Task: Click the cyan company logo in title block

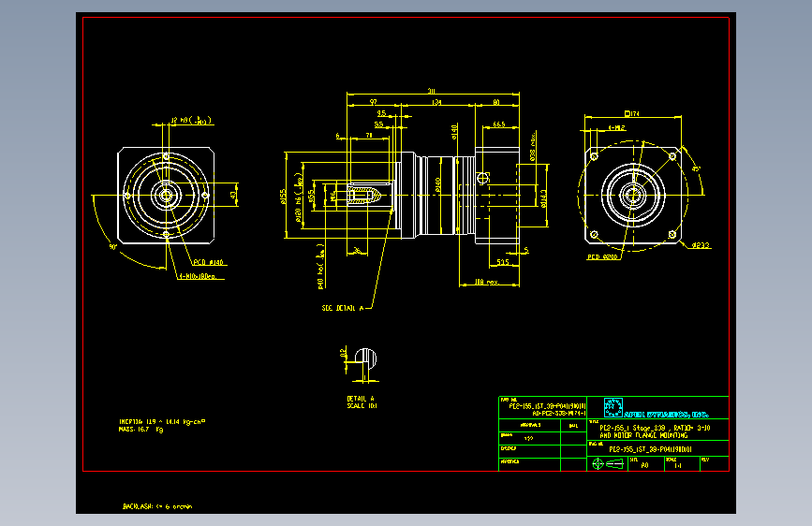Action: [613, 407]
